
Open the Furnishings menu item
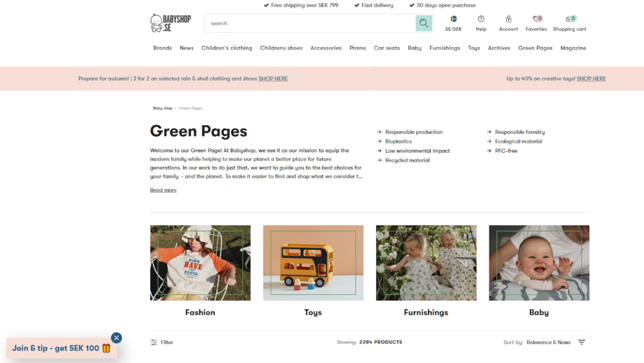click(445, 48)
